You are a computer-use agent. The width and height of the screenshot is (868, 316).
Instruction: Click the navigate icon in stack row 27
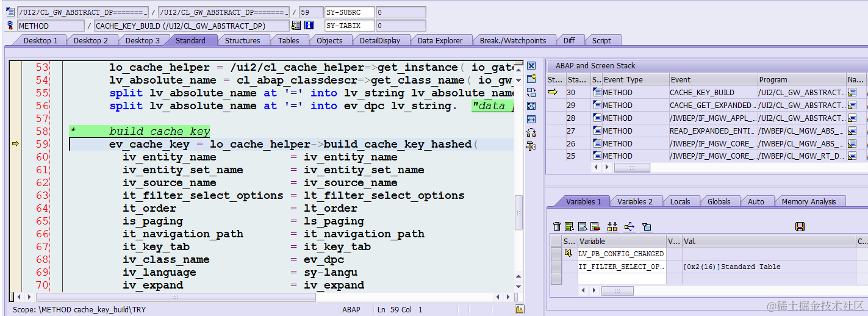(852, 131)
